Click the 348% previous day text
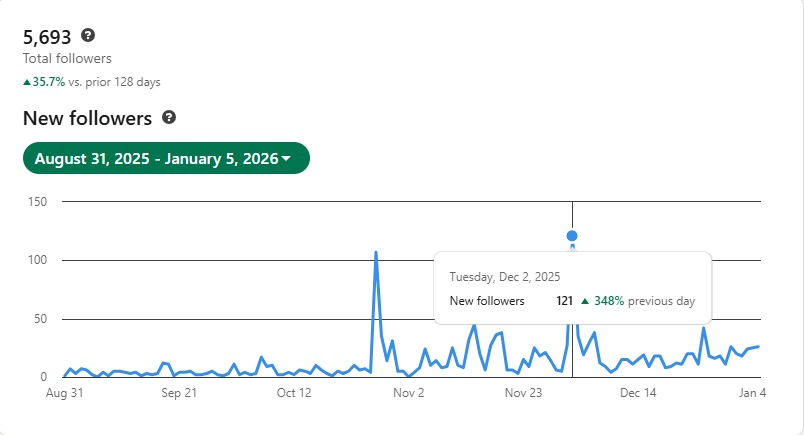The height and width of the screenshot is (435, 804). (644, 300)
